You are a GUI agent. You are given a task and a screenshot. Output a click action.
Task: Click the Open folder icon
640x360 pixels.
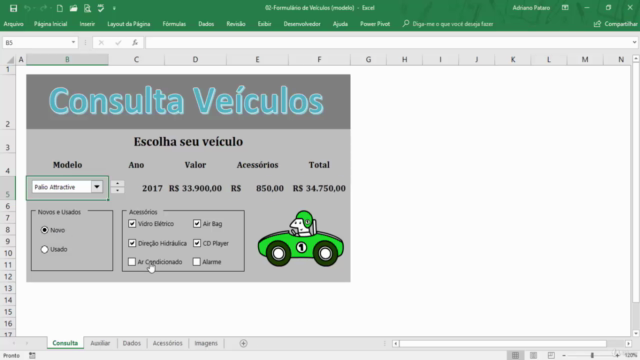(73, 8)
